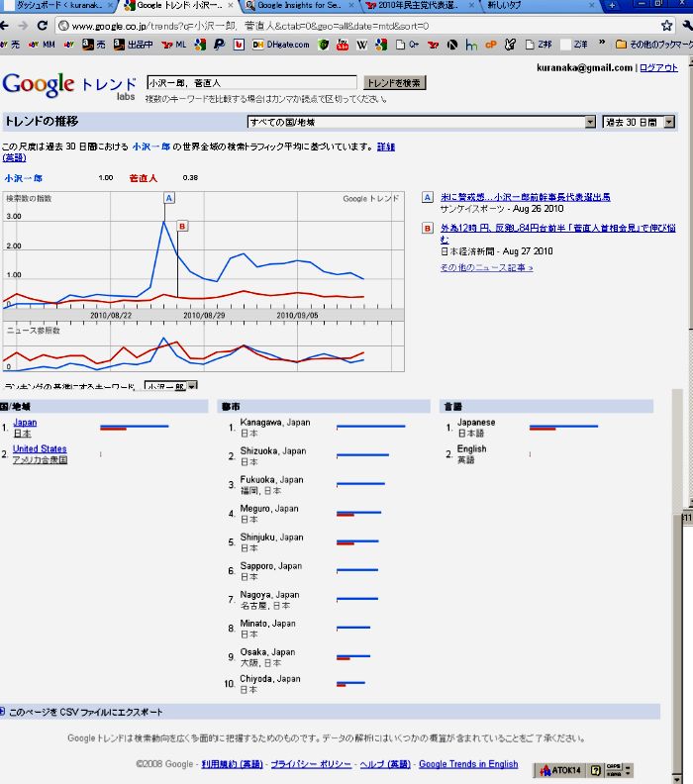
Task: Open the DHgate.com bookmark
Action: (280, 45)
